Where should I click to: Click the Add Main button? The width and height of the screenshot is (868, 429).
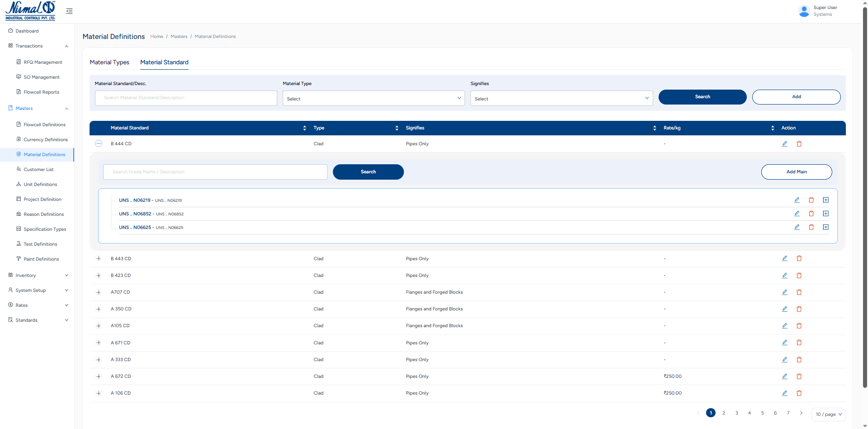pos(796,172)
